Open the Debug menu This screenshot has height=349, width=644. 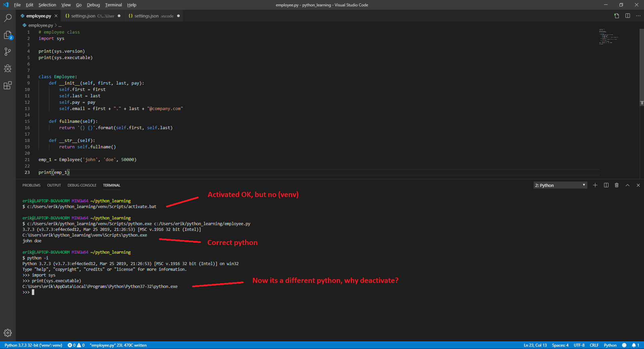93,5
